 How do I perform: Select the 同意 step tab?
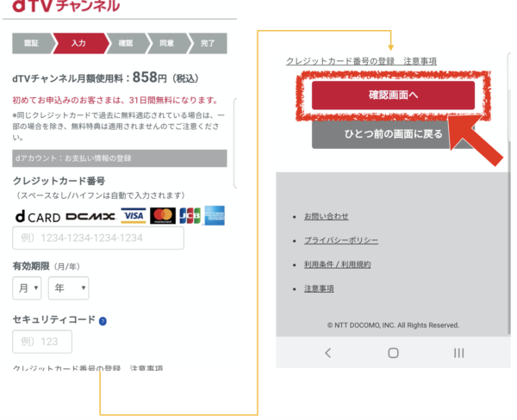(x=167, y=43)
